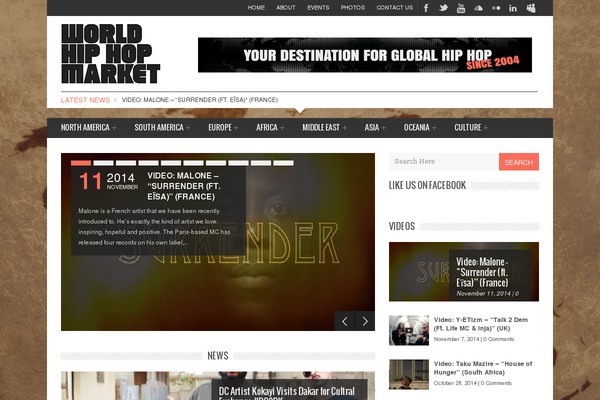Expand the South America menu
Image resolution: width=600 pixels, height=400 pixels.
[x=162, y=127]
